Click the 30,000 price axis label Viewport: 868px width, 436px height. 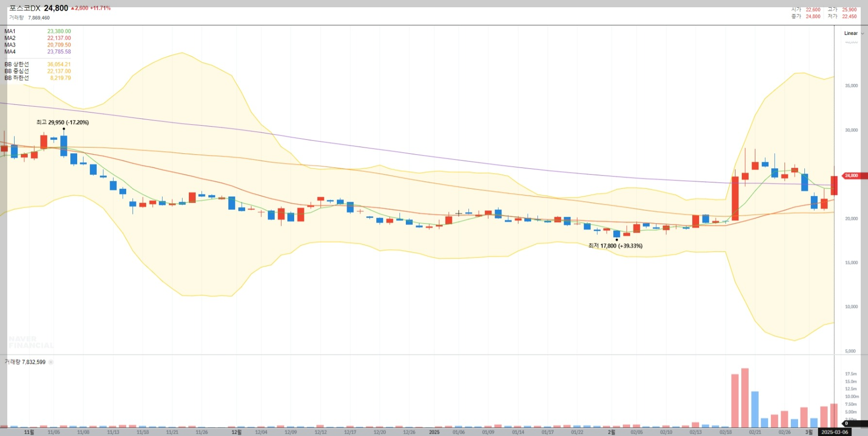pos(851,130)
